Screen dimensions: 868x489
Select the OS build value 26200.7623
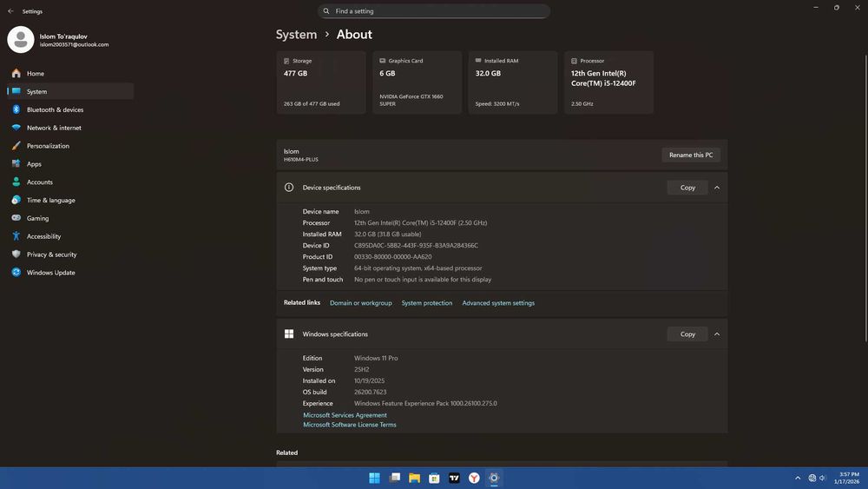[371, 392]
